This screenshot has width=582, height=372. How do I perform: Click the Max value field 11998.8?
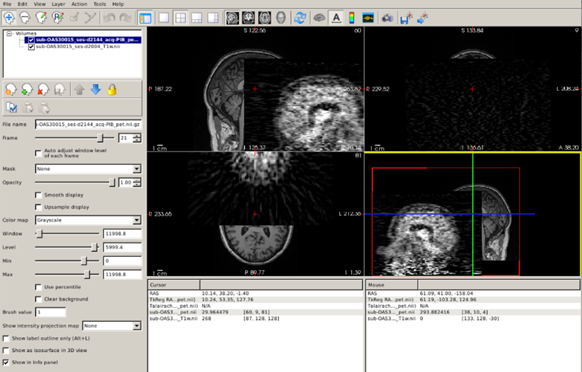(x=122, y=274)
